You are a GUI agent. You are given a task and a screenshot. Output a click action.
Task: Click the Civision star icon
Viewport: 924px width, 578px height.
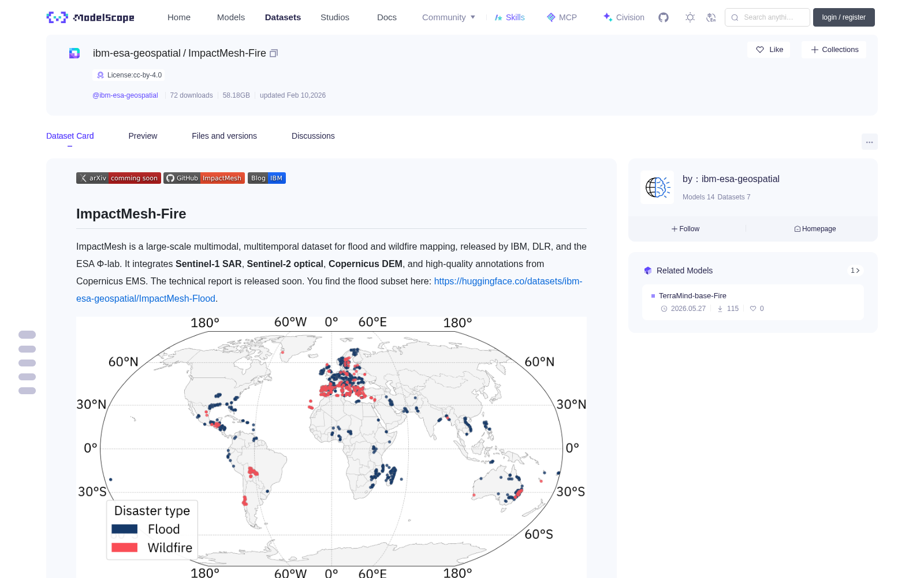tap(608, 17)
